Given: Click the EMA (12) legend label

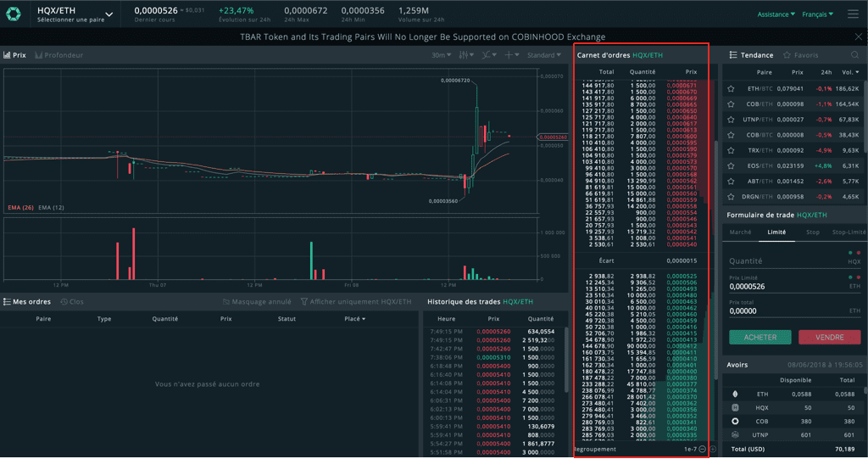Looking at the screenshot, I should [51, 207].
